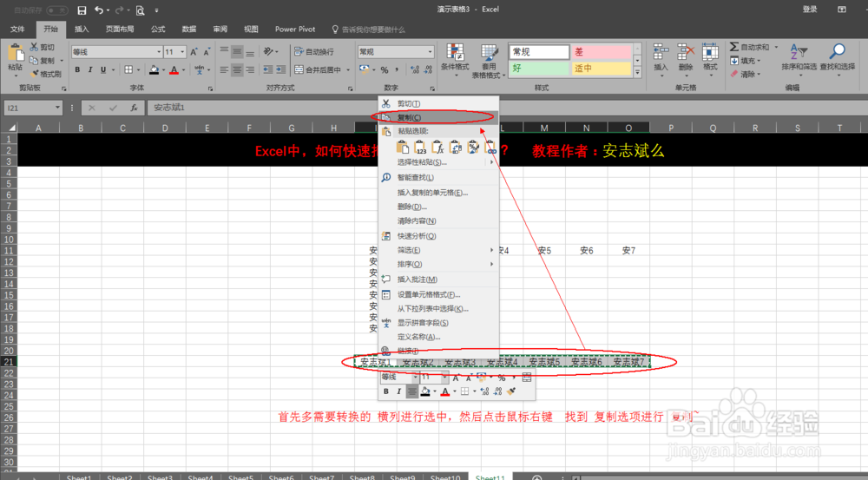Viewport: 868px width, 480px height.
Task: Switch to the Insert ribbon tab
Action: (82, 30)
